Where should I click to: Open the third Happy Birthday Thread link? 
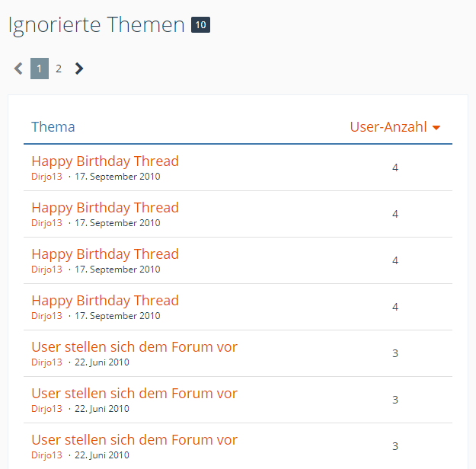click(105, 254)
